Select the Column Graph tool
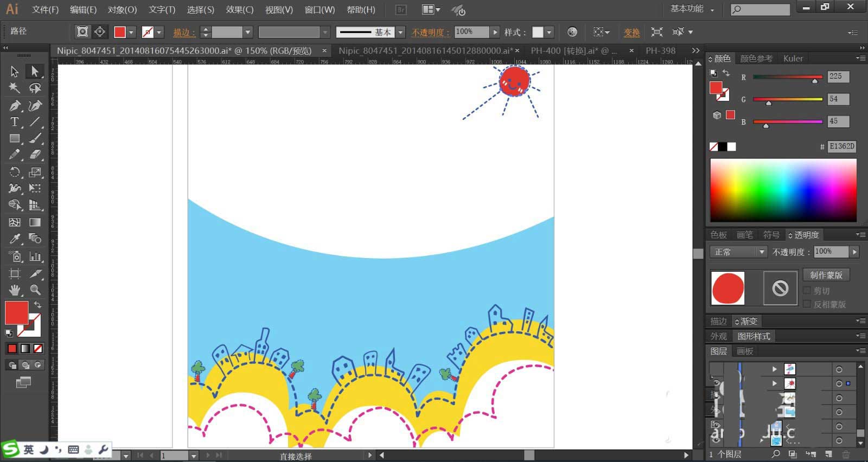Screen dimensions: 868x462 click(35, 256)
